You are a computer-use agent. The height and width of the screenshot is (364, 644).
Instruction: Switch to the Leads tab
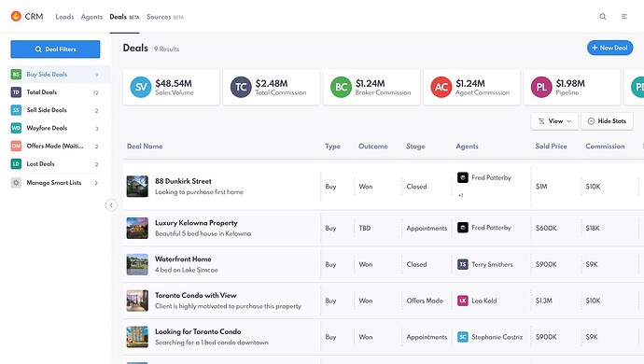point(64,17)
